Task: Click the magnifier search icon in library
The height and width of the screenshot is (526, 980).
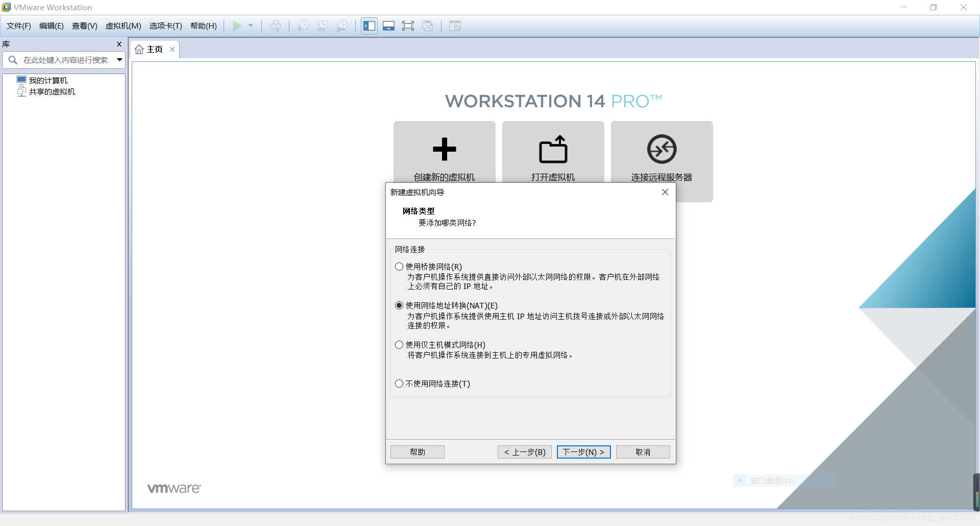Action: coord(13,60)
